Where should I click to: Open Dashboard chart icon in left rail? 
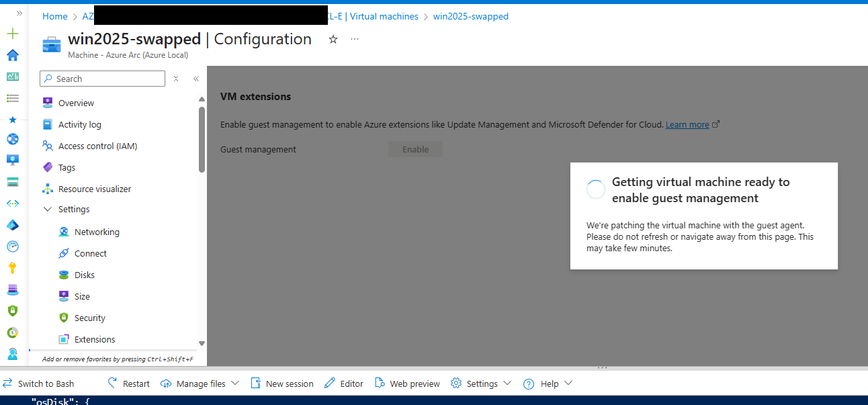13,77
